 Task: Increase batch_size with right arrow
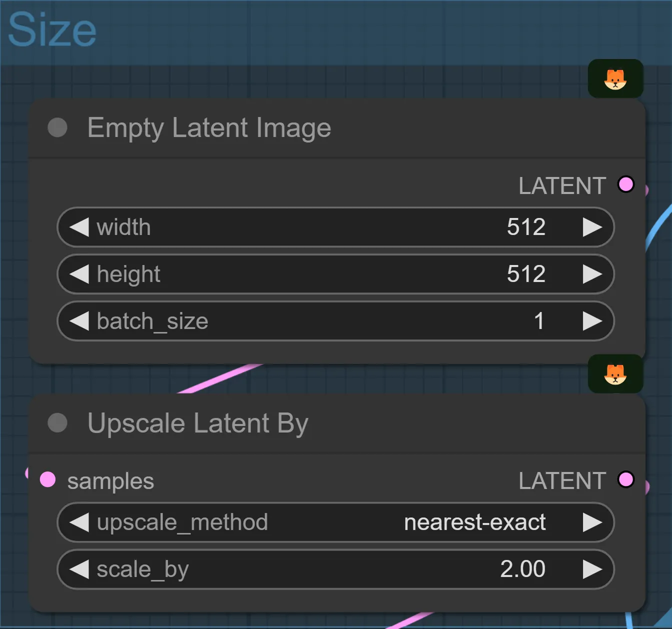click(592, 321)
